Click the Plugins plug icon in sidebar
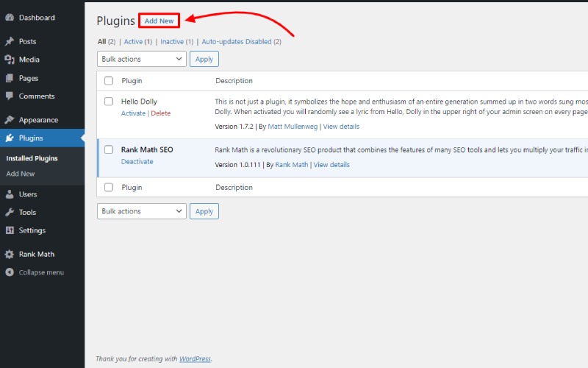Image resolution: width=588 pixels, height=368 pixels. [10, 138]
